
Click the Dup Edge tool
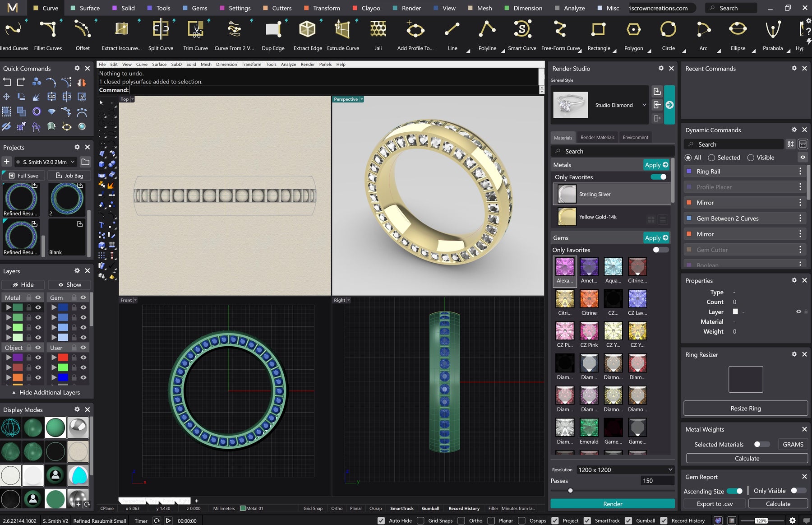273,32
